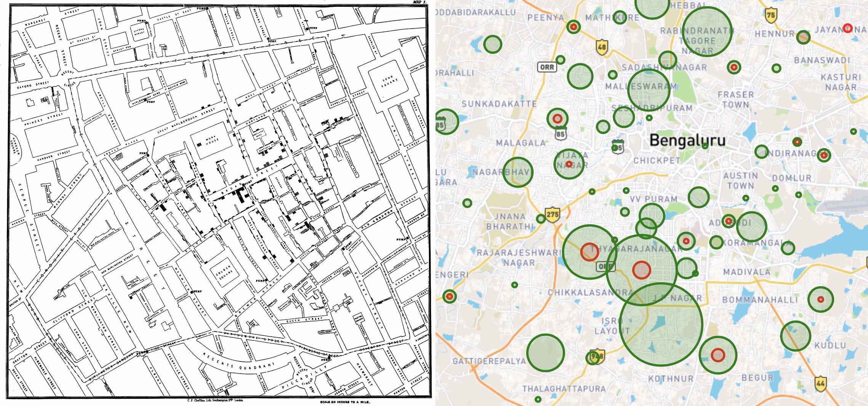The image size is (868, 406).
Task: Click REGENTS QUADRANT label on London map
Action: point(238,362)
